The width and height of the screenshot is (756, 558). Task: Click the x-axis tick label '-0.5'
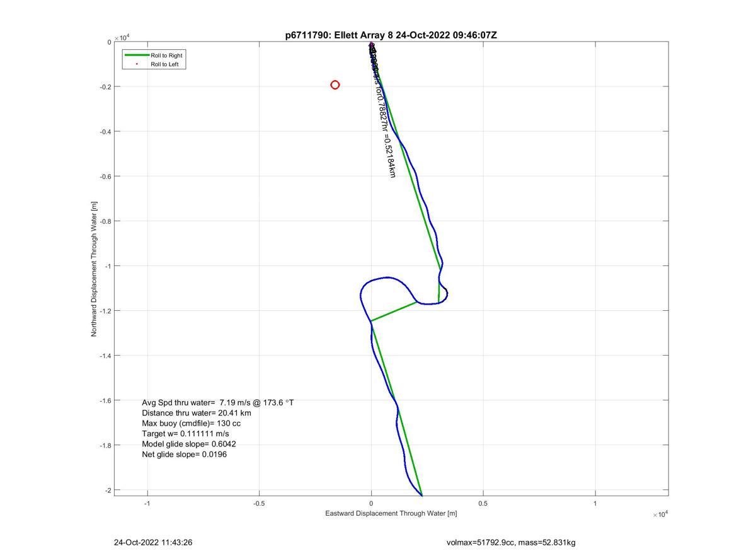(259, 504)
